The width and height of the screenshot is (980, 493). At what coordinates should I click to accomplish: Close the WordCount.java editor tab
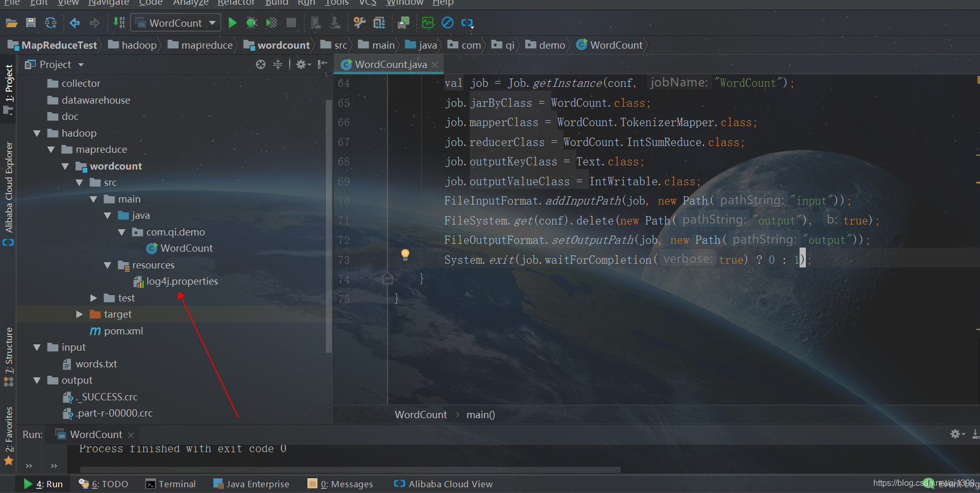pyautogui.click(x=435, y=65)
